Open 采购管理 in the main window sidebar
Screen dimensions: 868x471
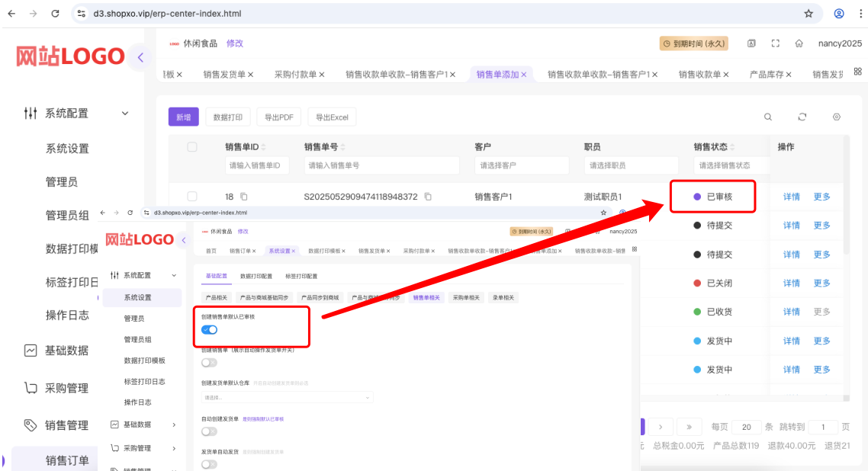tap(66, 388)
